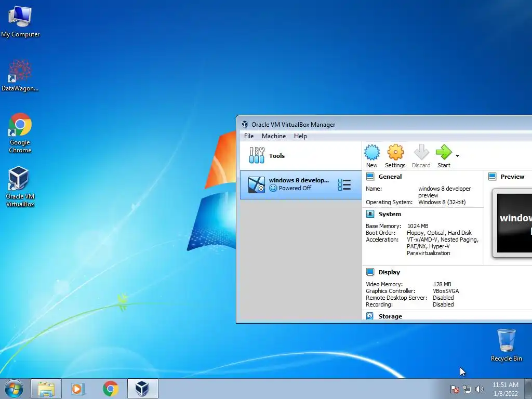Open the Action Center flag tray icon
The width and height of the screenshot is (532, 399).
click(x=455, y=389)
